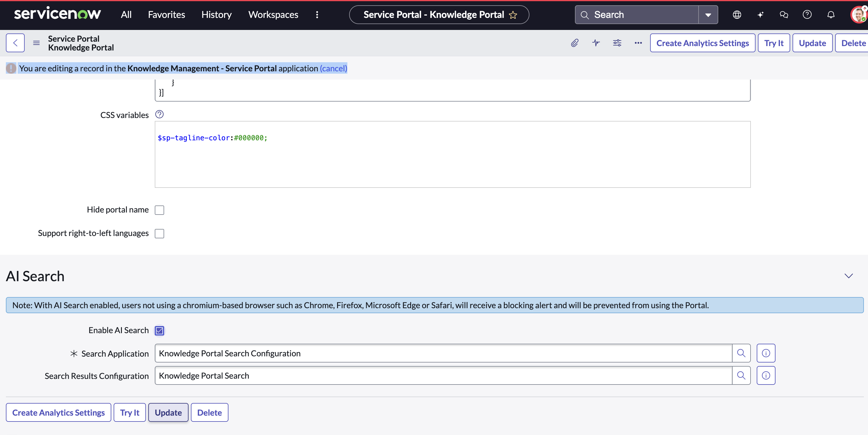This screenshot has height=435, width=868.
Task: Click the header Try It button
Action: [x=773, y=43]
